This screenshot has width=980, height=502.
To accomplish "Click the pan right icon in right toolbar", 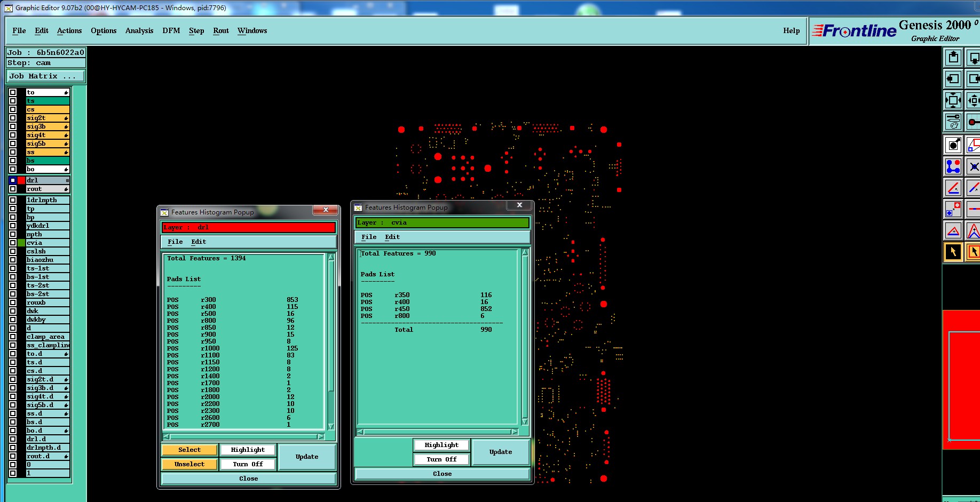I will (x=973, y=79).
